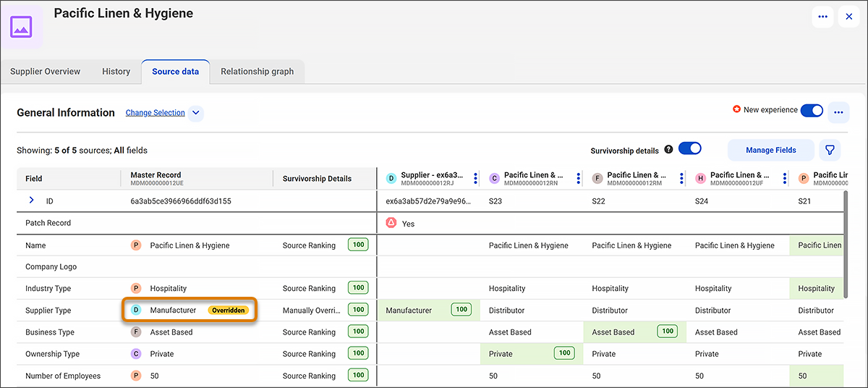
Task: Open the Supplier - ex6a3 column kebab menu
Action: point(475,179)
